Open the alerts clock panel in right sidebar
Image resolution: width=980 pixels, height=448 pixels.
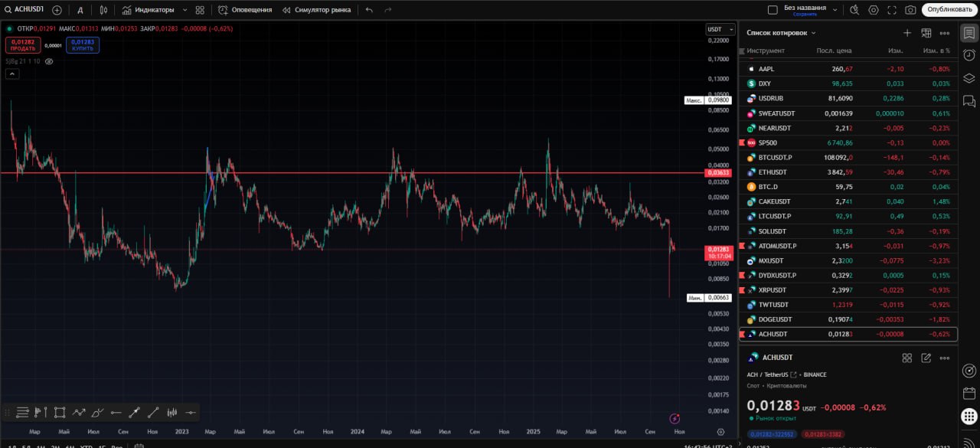(x=969, y=55)
